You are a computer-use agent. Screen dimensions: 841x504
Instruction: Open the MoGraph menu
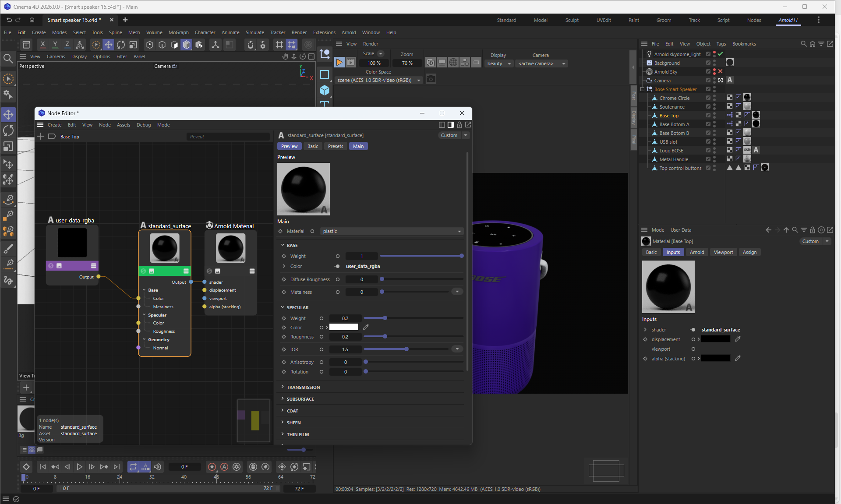pyautogui.click(x=178, y=32)
